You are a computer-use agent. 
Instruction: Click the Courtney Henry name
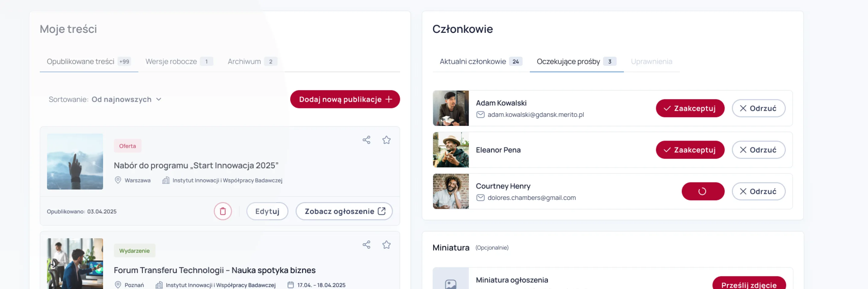pyautogui.click(x=503, y=186)
